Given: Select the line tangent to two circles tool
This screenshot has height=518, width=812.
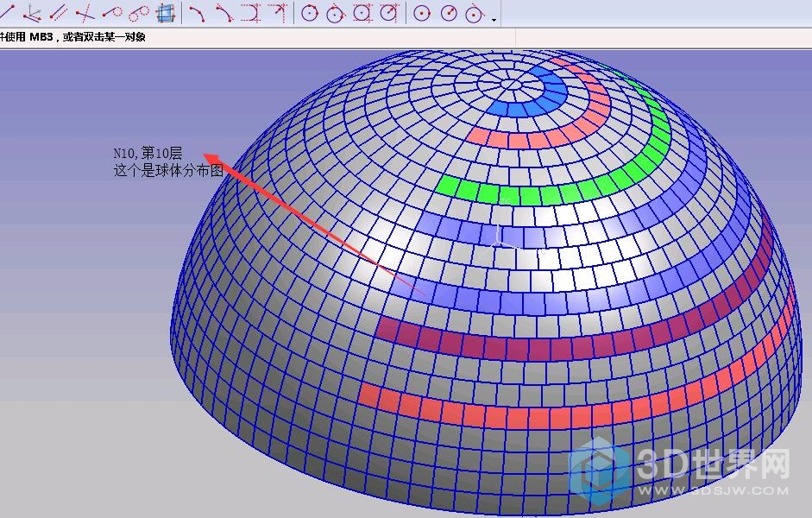Looking at the screenshot, I should point(138,12).
